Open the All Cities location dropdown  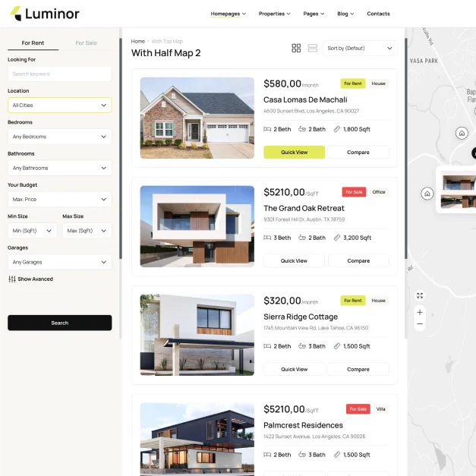[x=59, y=106]
